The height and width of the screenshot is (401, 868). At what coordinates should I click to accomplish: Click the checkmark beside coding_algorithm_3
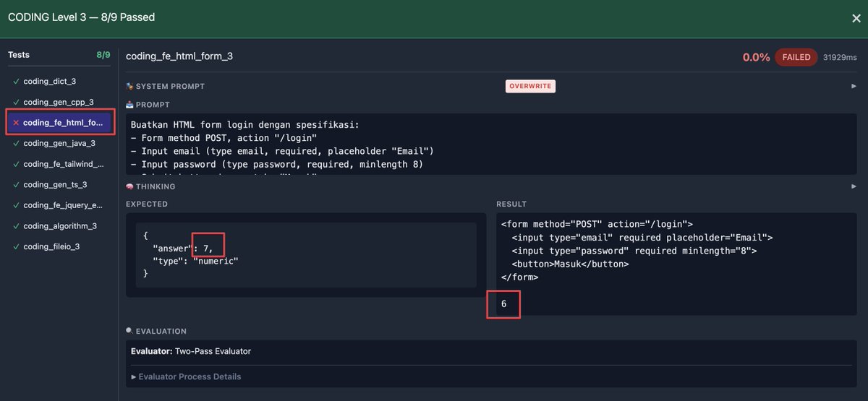(16, 226)
